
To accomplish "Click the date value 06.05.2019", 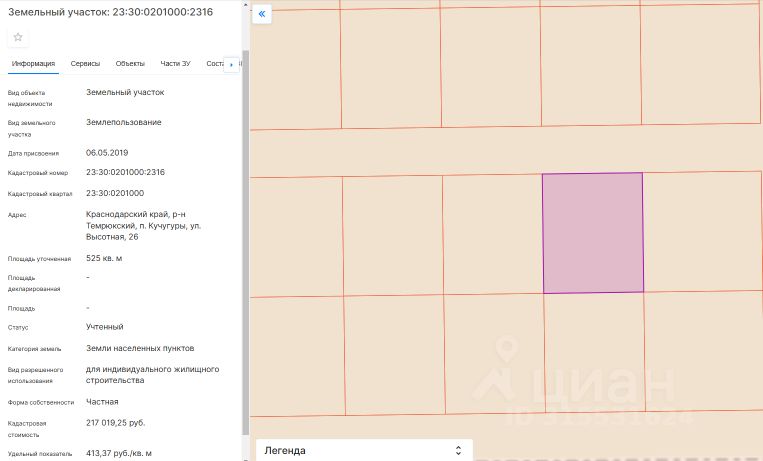I will tap(107, 153).
